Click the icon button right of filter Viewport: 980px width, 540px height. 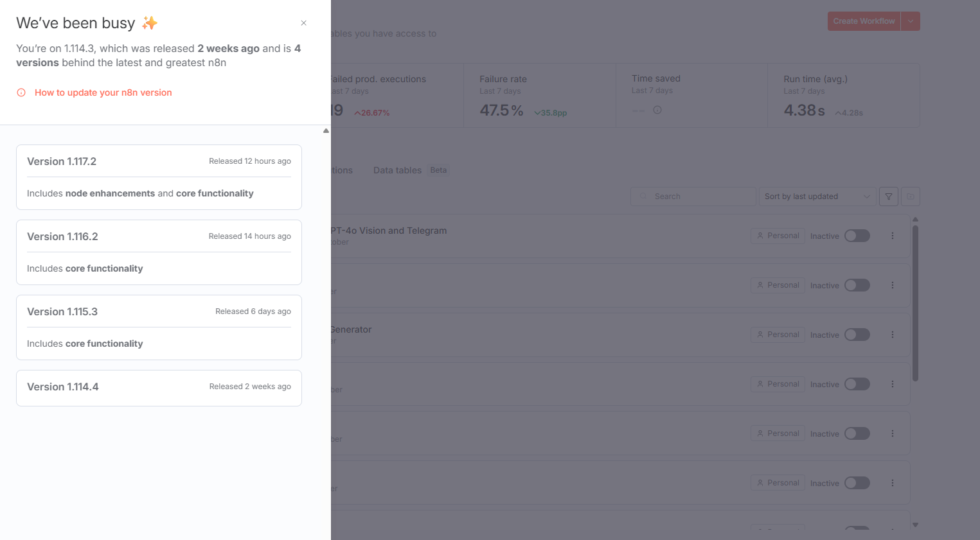tap(911, 196)
